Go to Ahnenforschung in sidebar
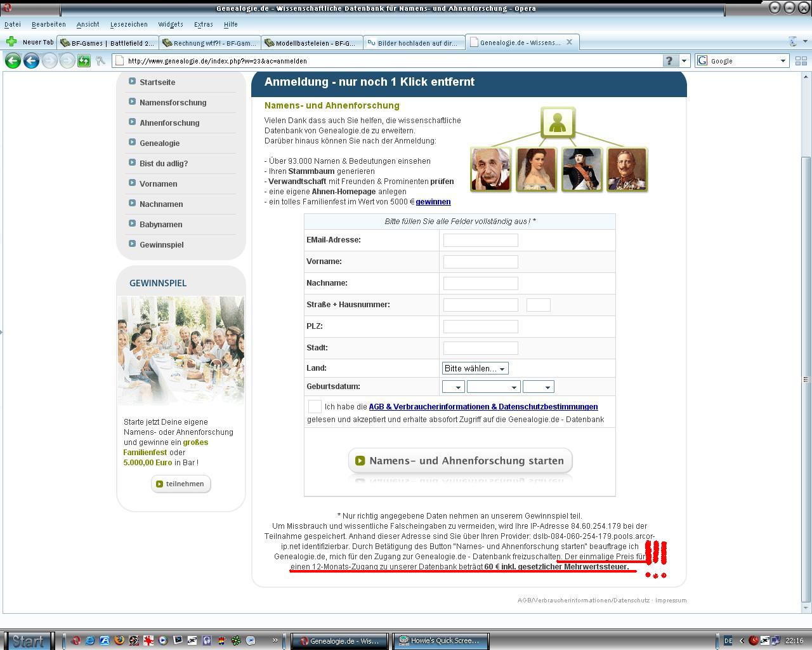The width and height of the screenshot is (812, 650). tap(169, 123)
